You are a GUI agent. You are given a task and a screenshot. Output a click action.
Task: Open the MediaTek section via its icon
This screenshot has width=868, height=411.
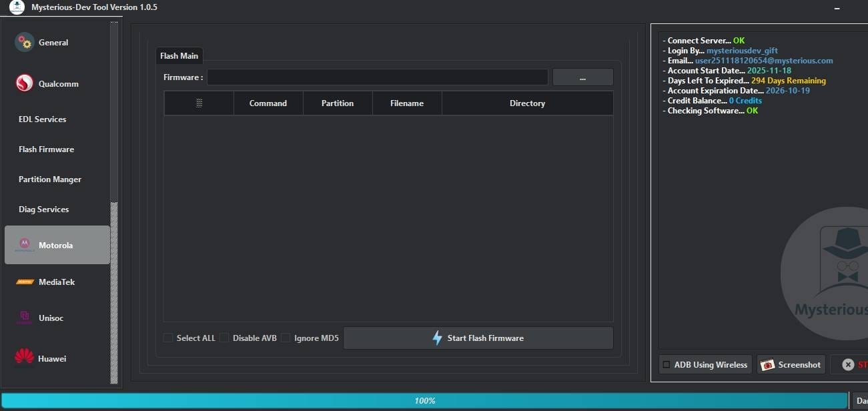pos(23,281)
